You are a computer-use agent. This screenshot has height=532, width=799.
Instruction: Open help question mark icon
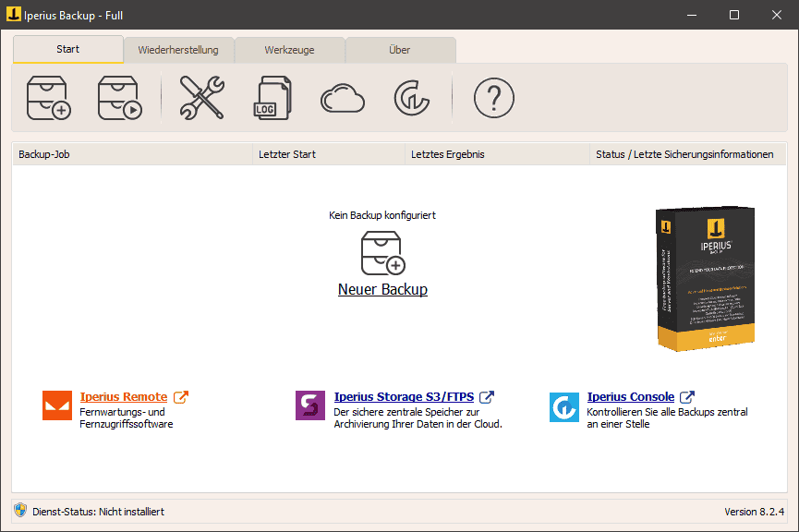click(x=493, y=98)
